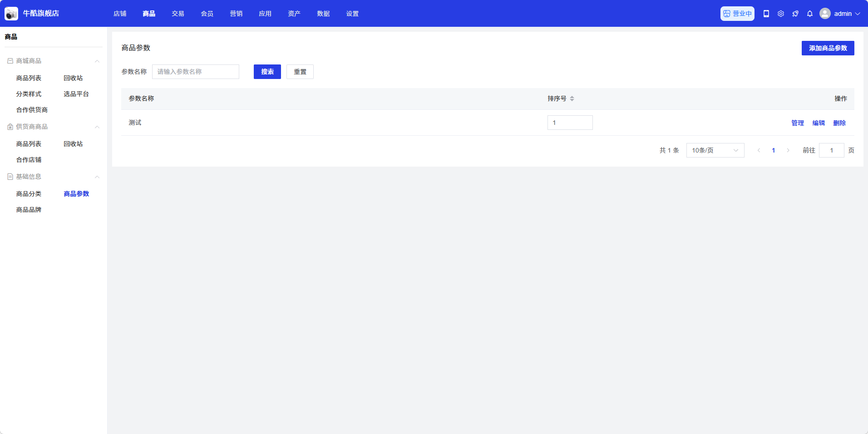Open 商品列表 under 供货商商品
Viewport: 868px width, 434px height.
pos(29,144)
